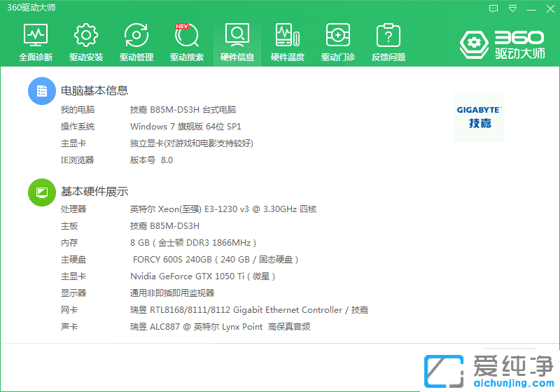Viewport: 560px width, 392px height.
Task: Click the Nvidia GeForce GTX 1050 Ti value
Action: click(x=202, y=276)
